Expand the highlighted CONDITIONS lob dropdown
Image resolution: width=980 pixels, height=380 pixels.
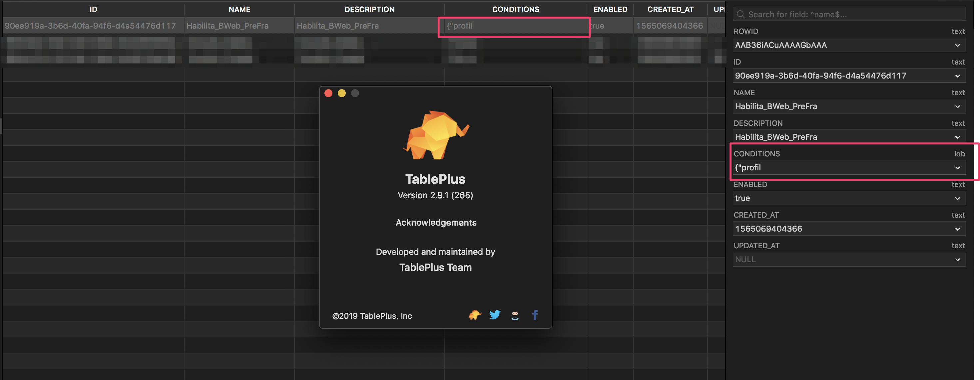click(x=958, y=168)
